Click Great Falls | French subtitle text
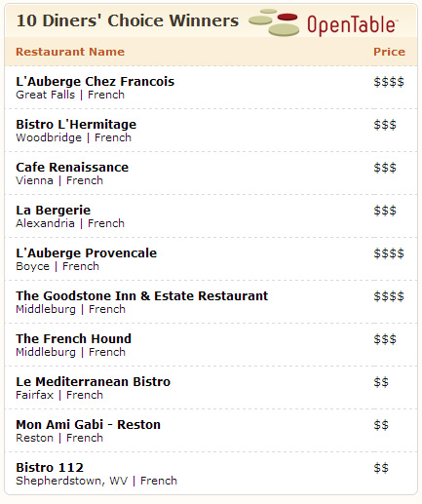 click(x=70, y=95)
